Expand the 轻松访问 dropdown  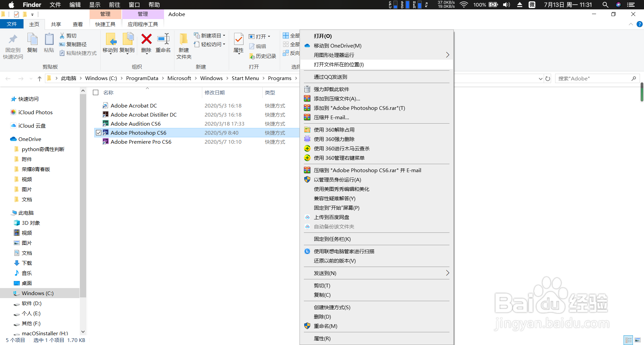(224, 44)
